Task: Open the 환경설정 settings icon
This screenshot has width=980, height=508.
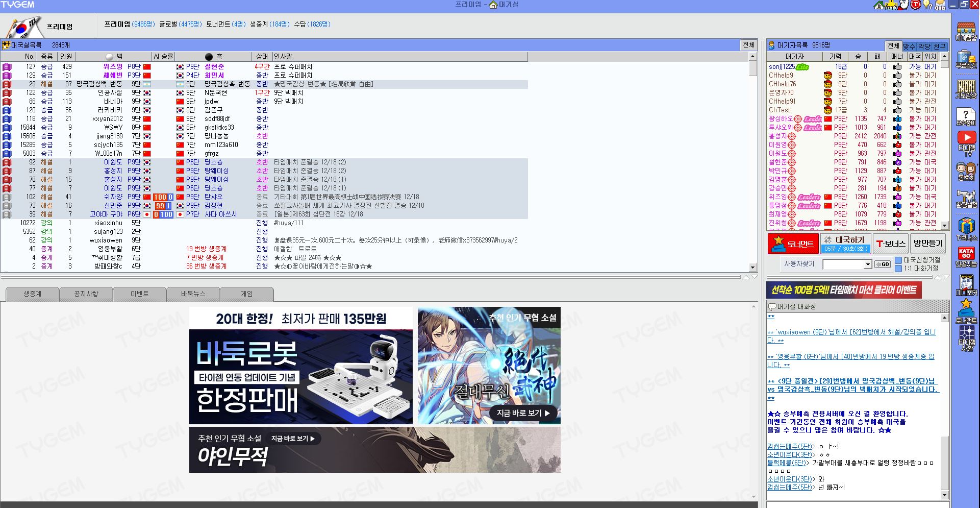Action: point(966,199)
